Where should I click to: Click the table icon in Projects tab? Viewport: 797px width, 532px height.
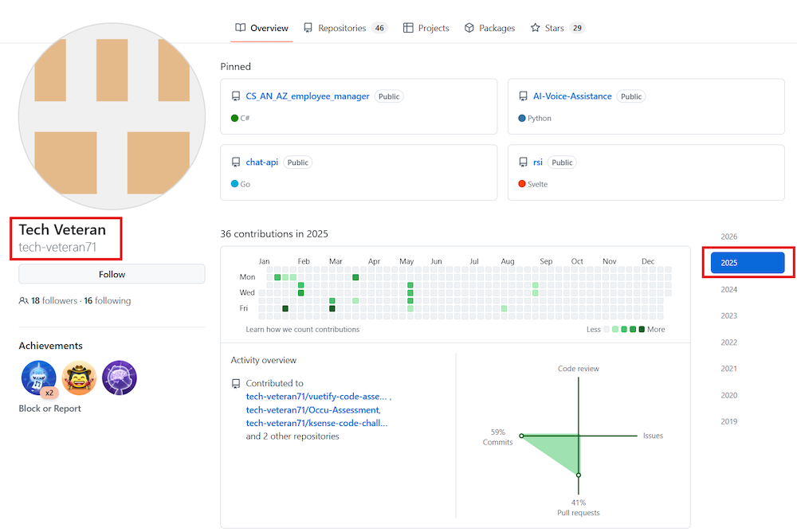408,28
